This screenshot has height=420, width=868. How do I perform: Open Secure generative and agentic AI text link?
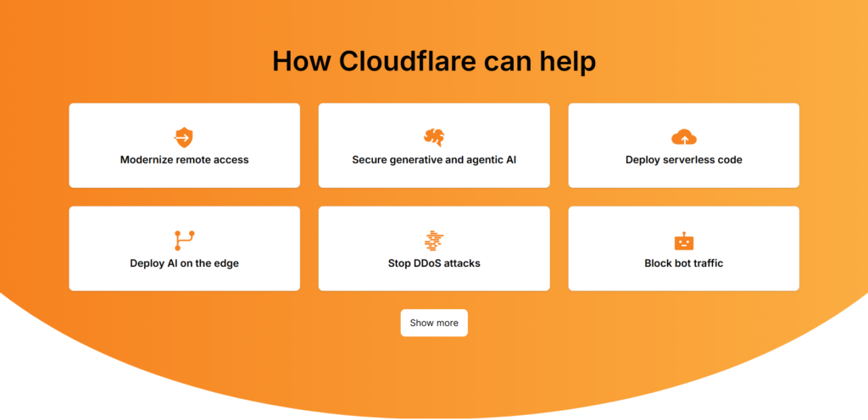434,160
